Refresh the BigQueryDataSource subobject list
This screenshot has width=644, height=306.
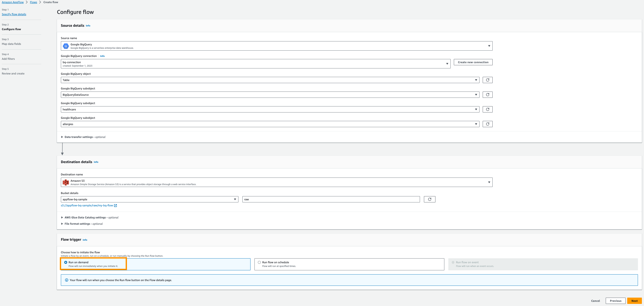pos(487,94)
